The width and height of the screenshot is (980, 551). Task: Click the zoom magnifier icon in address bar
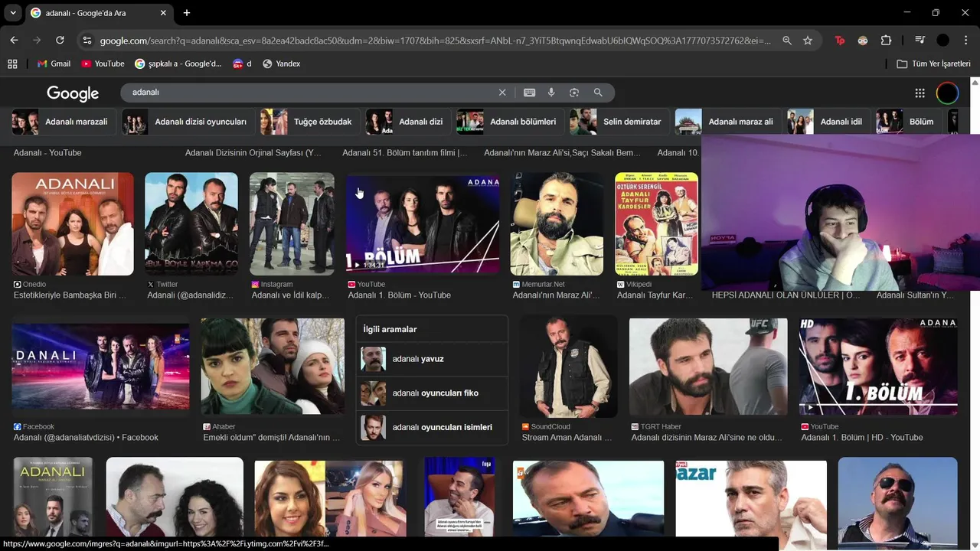tap(786, 41)
